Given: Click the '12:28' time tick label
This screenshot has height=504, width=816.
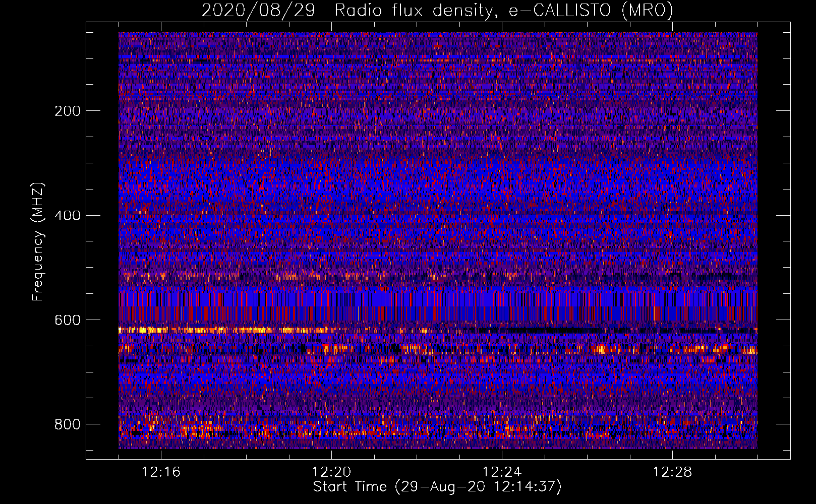Looking at the screenshot, I should tap(672, 472).
